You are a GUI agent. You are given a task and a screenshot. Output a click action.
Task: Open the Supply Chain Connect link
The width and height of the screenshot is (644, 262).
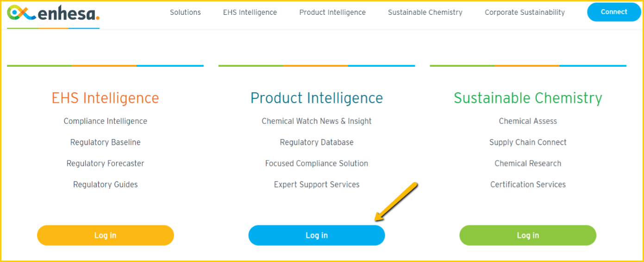coord(528,142)
